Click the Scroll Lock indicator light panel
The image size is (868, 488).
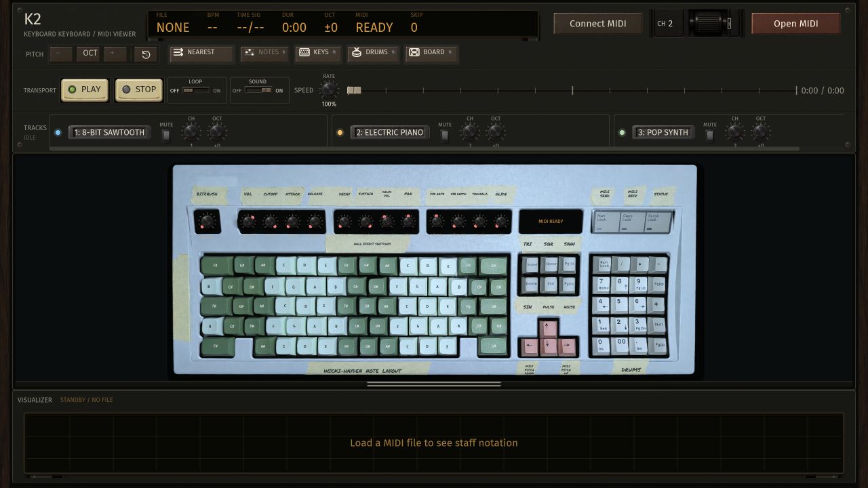click(658, 222)
